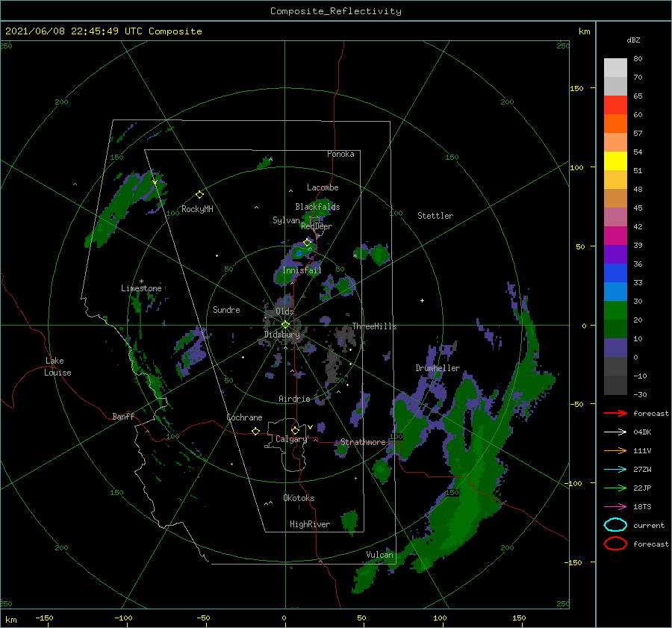This screenshot has height=628, width=672.
Task: Select the Ponoka city label
Action: point(340,154)
